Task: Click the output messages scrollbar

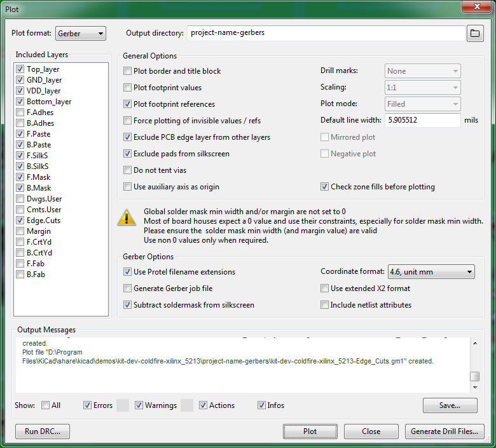Action: click(474, 377)
